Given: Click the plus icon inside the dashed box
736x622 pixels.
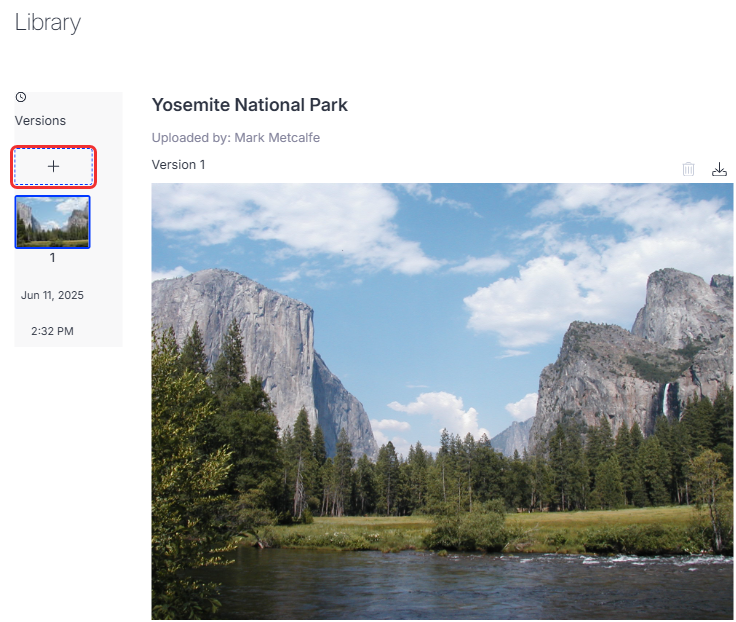Looking at the screenshot, I should [x=54, y=166].
